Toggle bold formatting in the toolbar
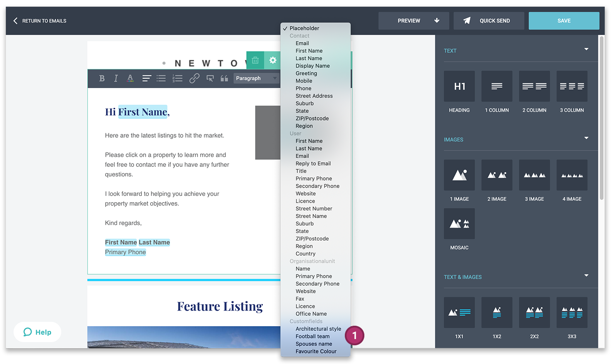The image size is (611, 364). tap(101, 78)
